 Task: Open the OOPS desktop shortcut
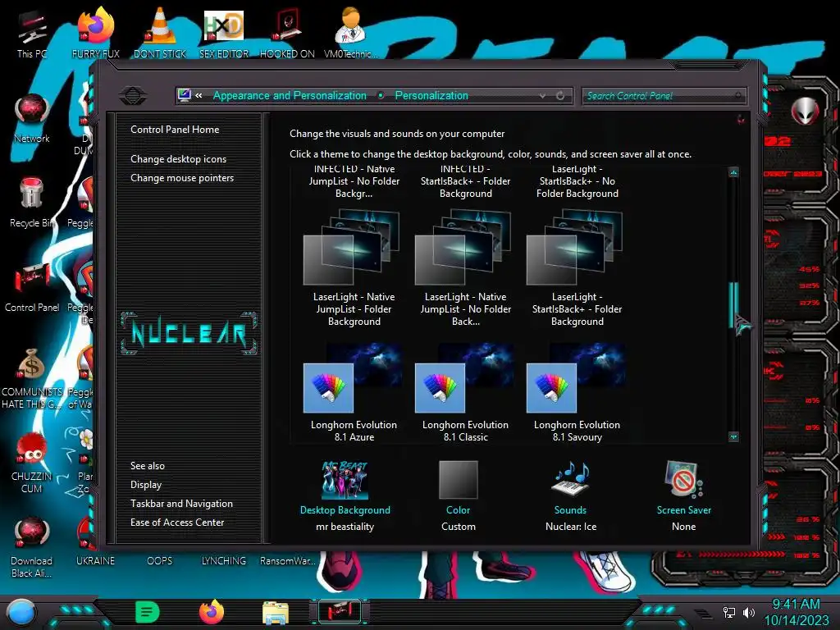[x=160, y=560]
